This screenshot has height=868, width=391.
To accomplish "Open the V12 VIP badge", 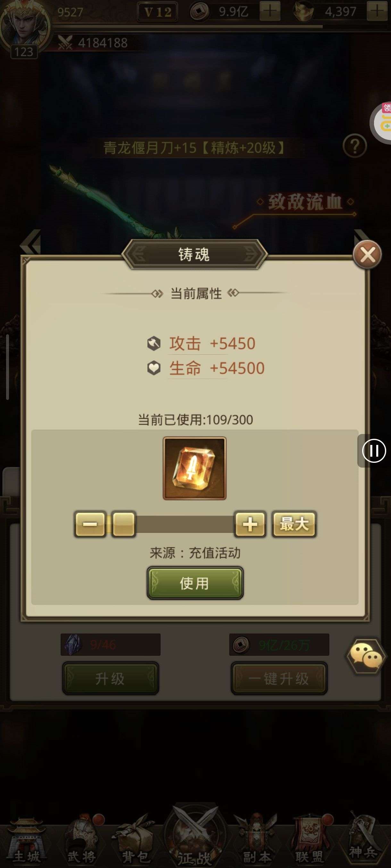I will 158,12.
